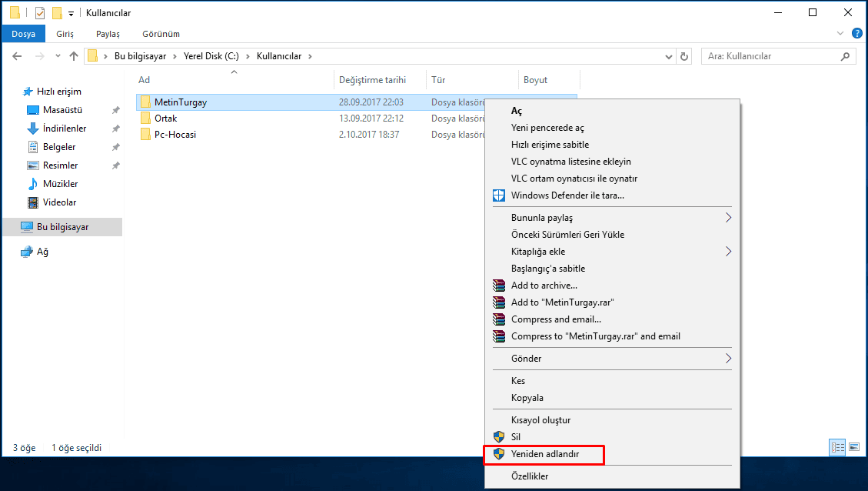Open the Dosya menu
This screenshot has height=491, width=868.
click(23, 34)
